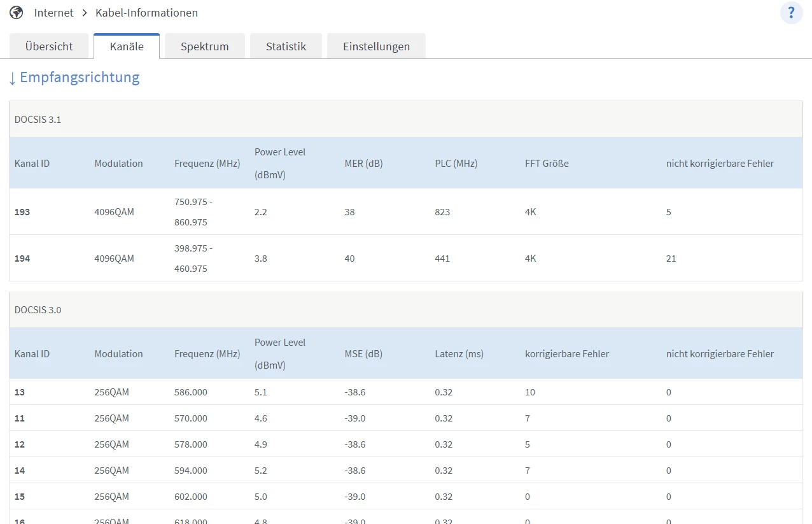Image resolution: width=812 pixels, height=524 pixels.
Task: Go to the Statistik tab
Action: [x=286, y=46]
